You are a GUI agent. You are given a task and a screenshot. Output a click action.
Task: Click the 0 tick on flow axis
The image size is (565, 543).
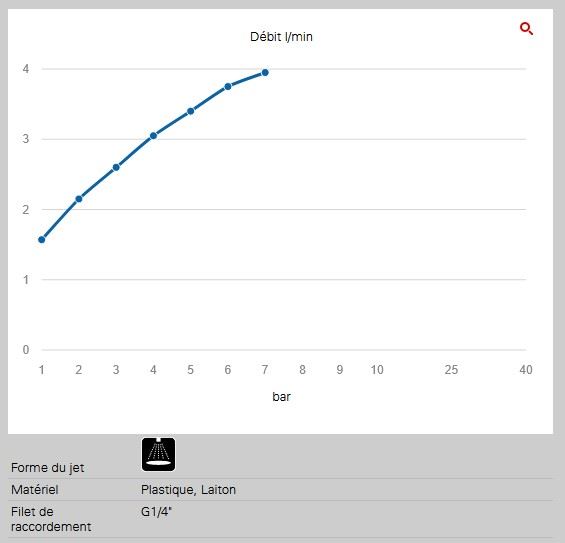[x=26, y=350]
